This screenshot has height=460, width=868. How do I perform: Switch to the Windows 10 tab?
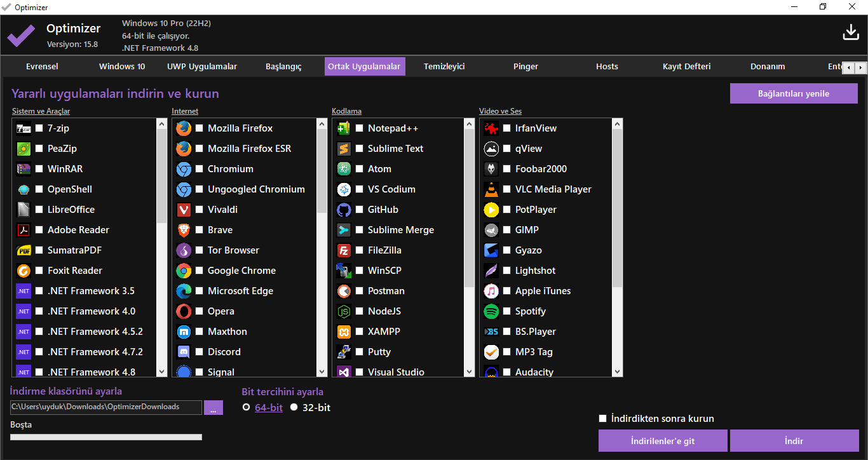click(122, 67)
